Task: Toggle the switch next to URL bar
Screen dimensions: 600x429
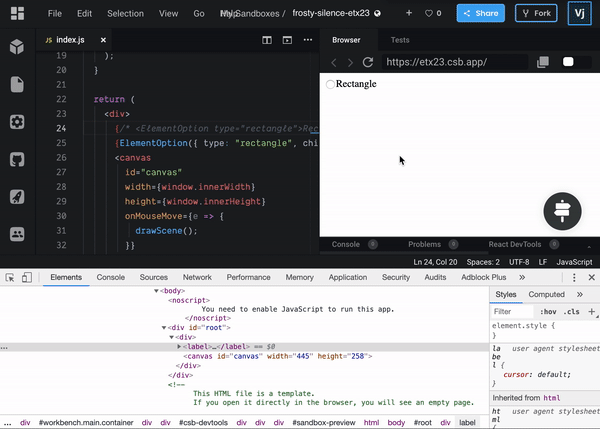Action: point(576,62)
